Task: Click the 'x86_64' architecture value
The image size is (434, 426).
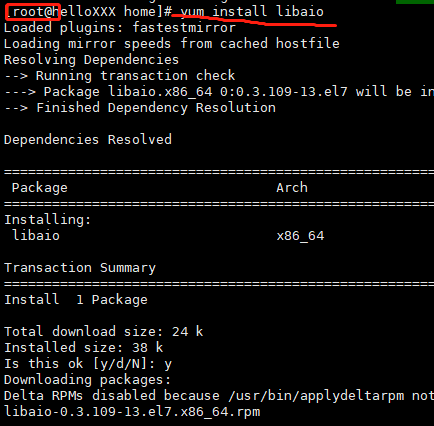Action: click(x=300, y=236)
